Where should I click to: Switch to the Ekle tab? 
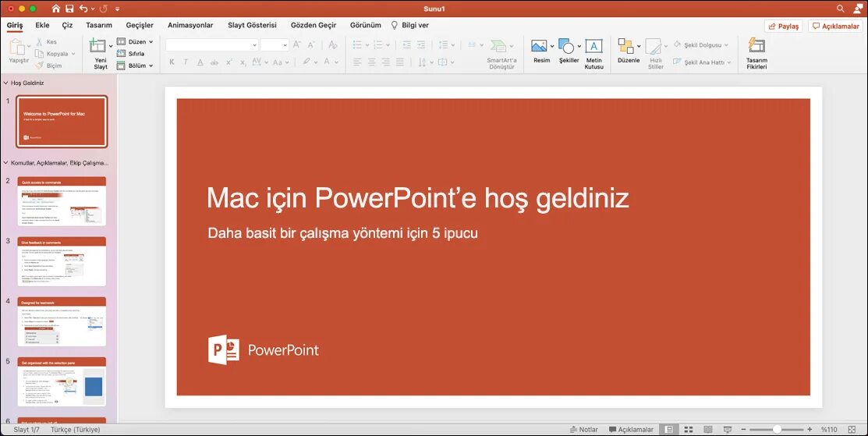point(42,25)
